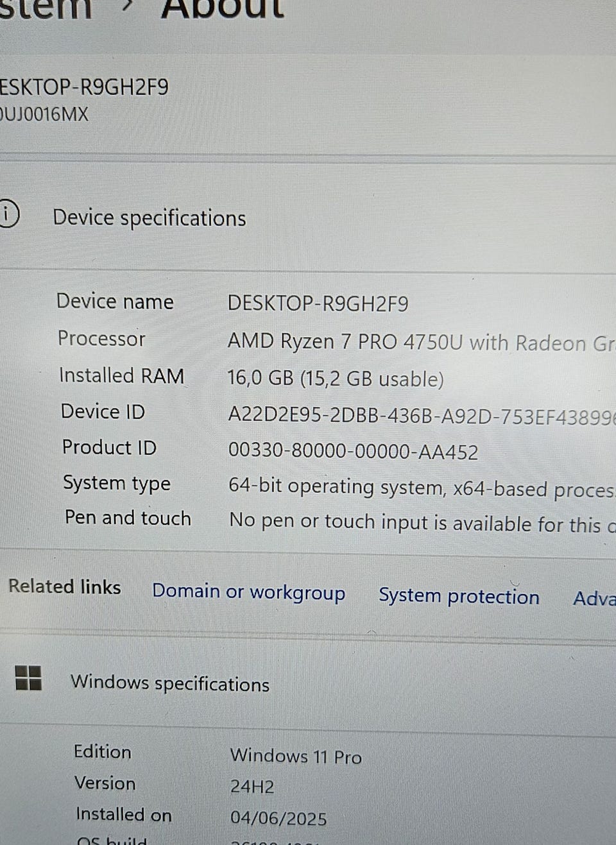Click the Device name label
Viewport: 616px width, 845px height.
(115, 302)
